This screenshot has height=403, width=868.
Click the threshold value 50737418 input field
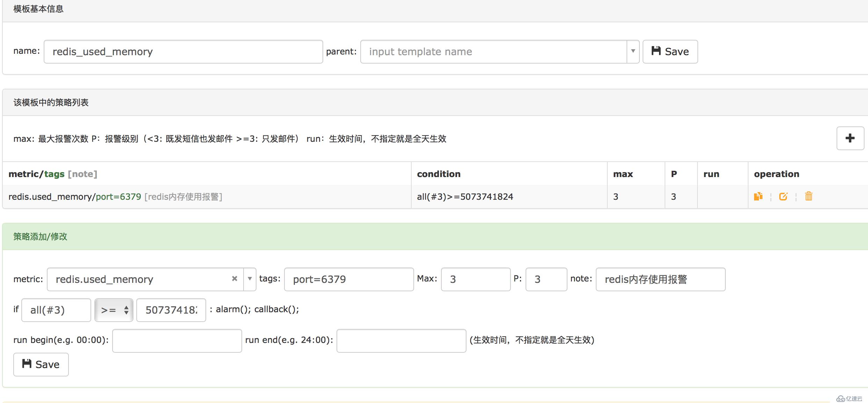coord(171,309)
